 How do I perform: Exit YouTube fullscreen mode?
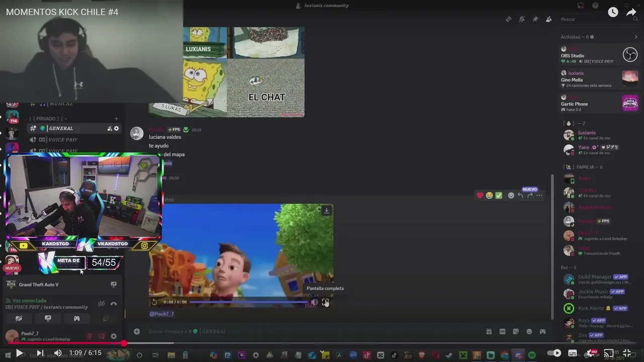tap(627, 353)
